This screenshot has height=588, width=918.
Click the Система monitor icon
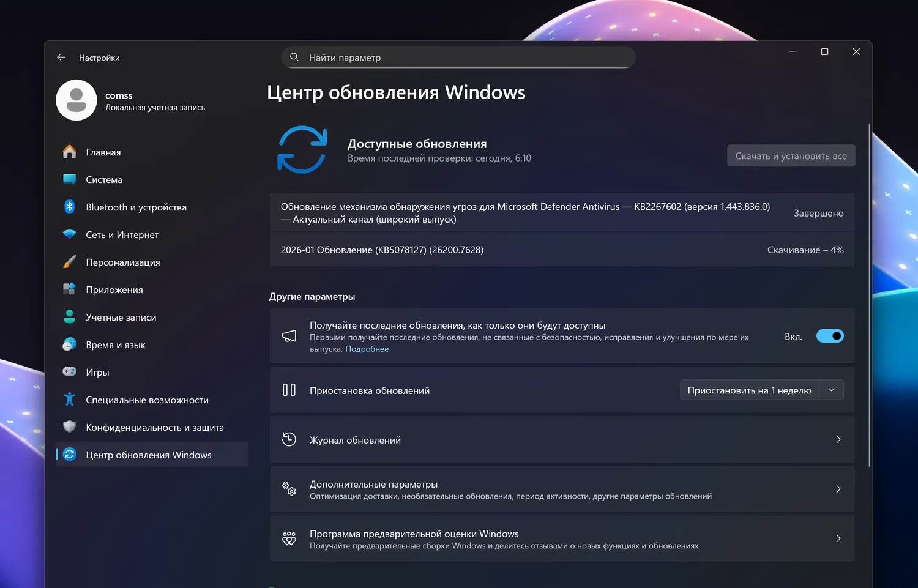point(70,179)
